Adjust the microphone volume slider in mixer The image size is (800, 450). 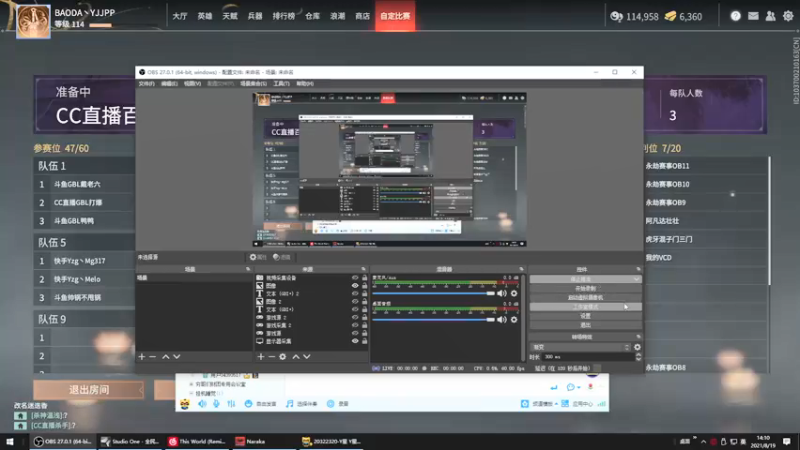point(434,293)
